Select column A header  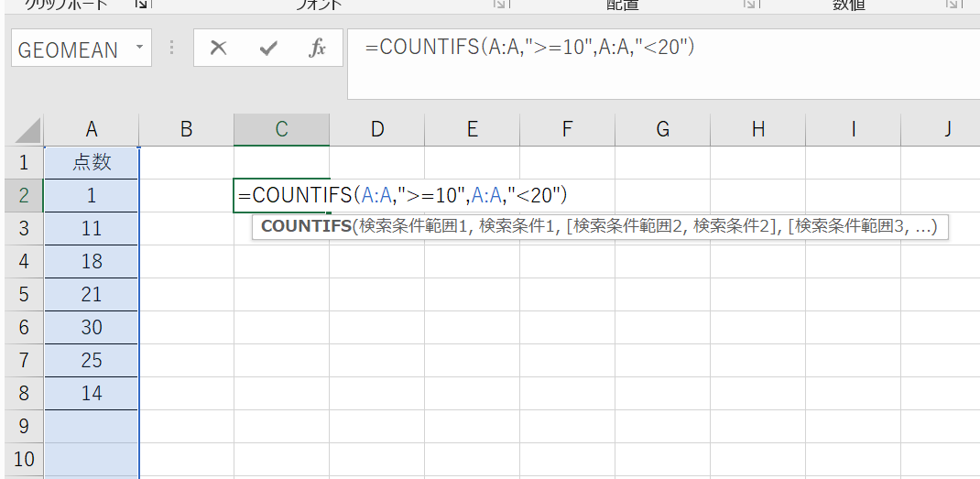coord(91,130)
